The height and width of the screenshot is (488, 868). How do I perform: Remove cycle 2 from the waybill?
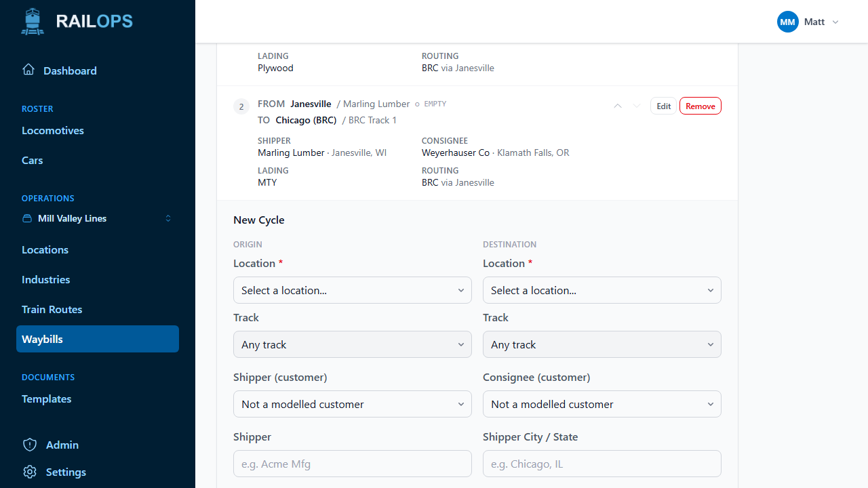701,106
